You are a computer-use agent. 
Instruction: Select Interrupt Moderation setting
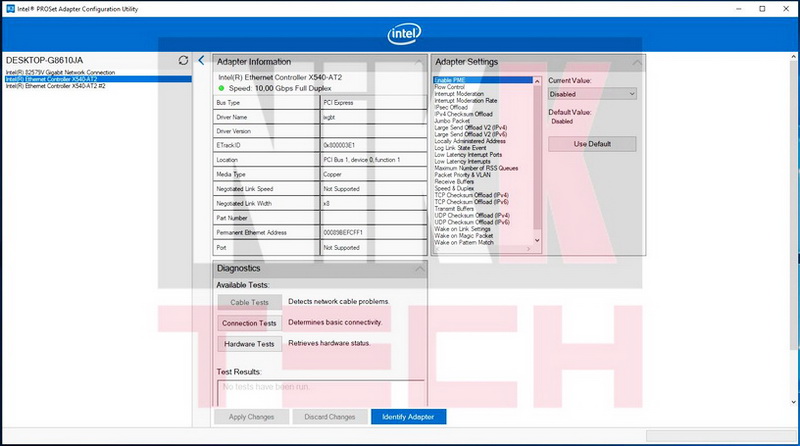459,94
